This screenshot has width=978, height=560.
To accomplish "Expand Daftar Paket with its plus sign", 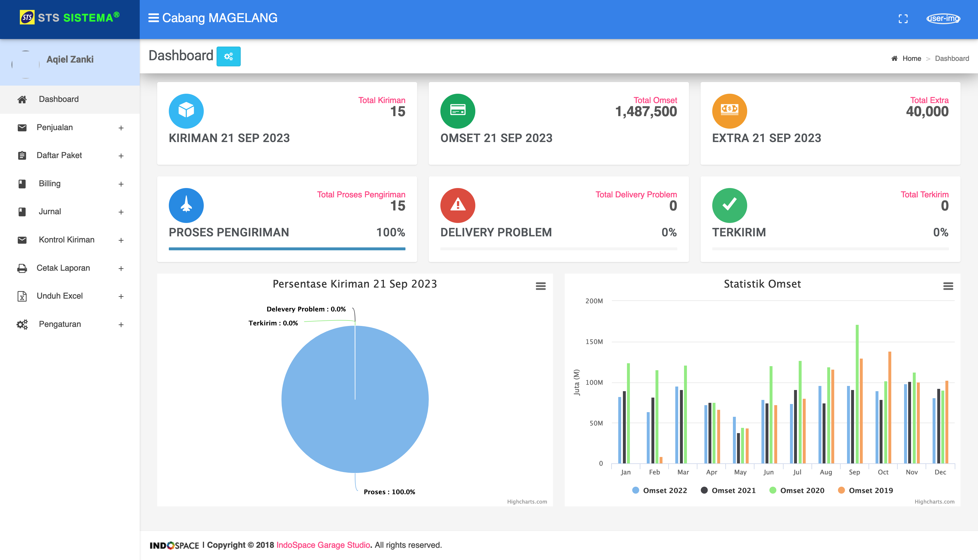I will click(x=121, y=156).
